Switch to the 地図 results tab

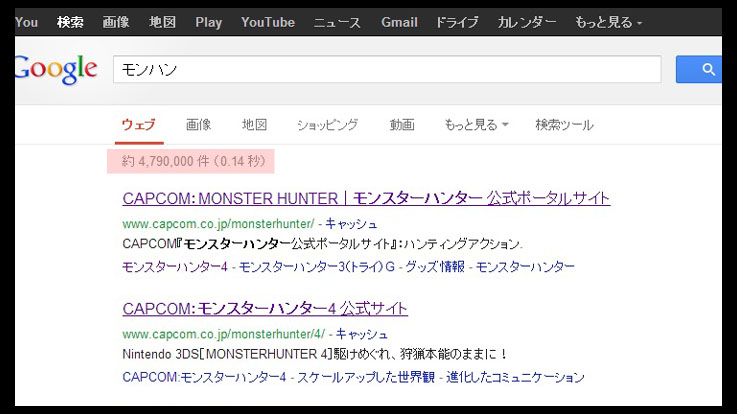[254, 125]
